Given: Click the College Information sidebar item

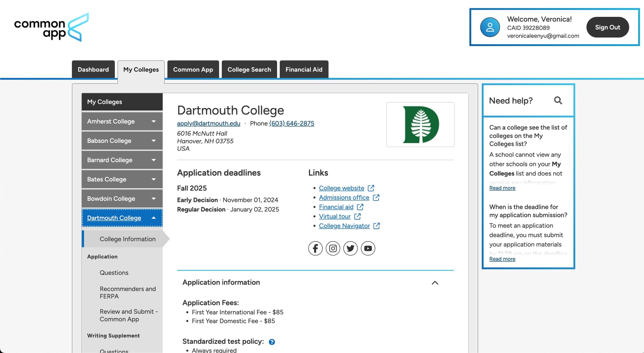Looking at the screenshot, I should coord(127,238).
